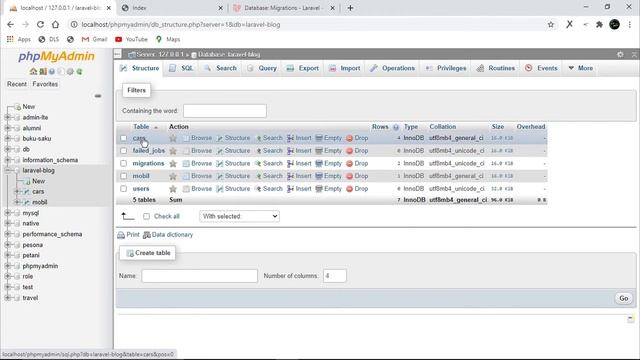
Task: Expand the mysql database node
Action: coord(7,213)
